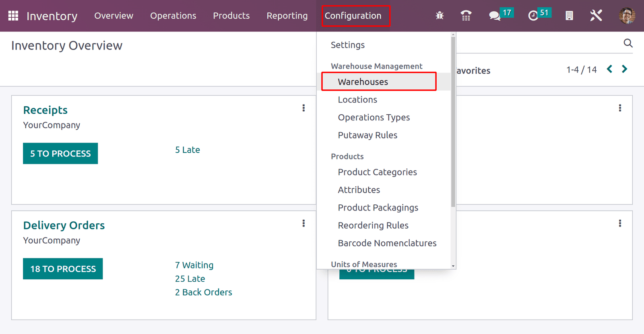Open the VoIP phone icon

pyautogui.click(x=466, y=16)
